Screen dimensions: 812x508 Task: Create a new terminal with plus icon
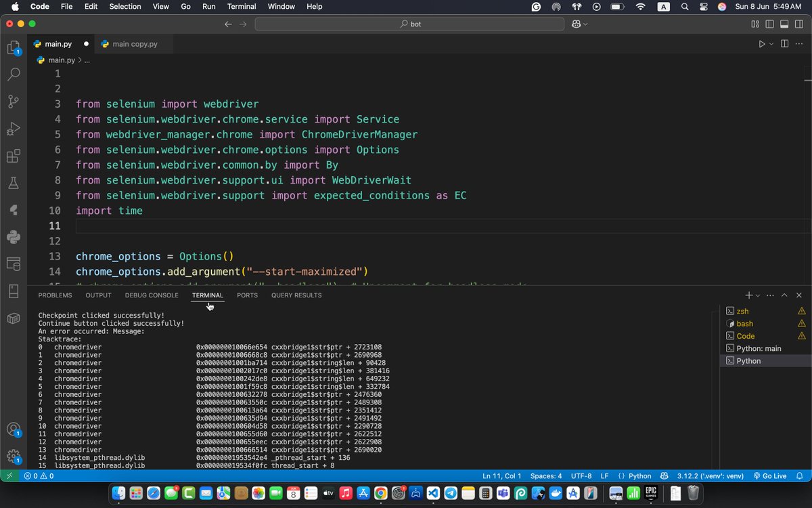(748, 295)
